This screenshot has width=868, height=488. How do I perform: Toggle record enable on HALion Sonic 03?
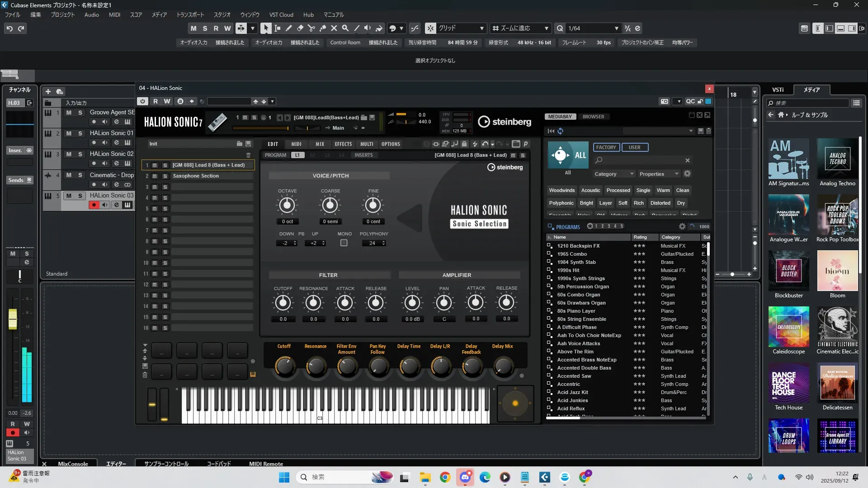(x=94, y=205)
